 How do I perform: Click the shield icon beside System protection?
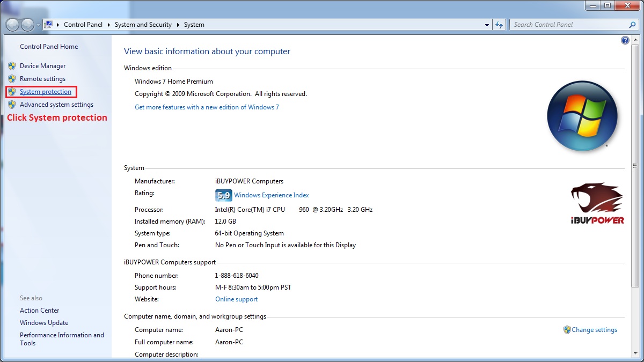tap(12, 92)
